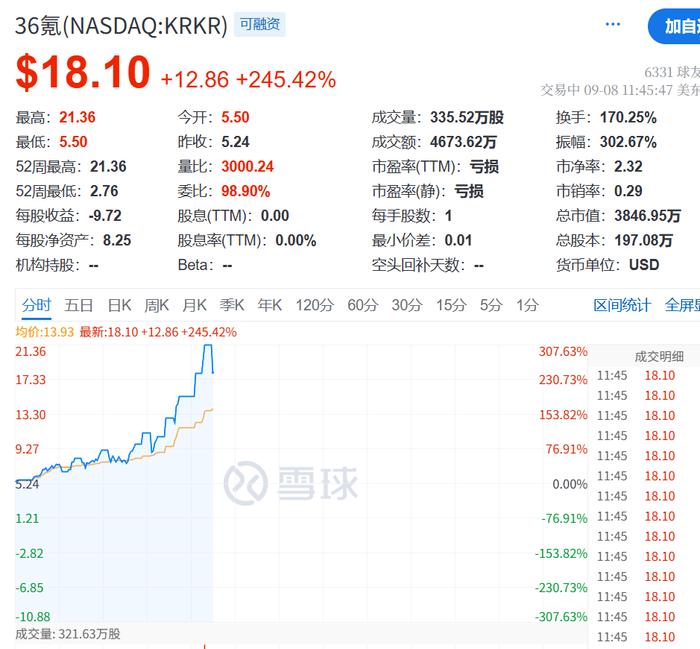Click the stock title 36氪(NASDAQ:KRKR)
Image resolution: width=700 pixels, height=649 pixels.
(121, 25)
